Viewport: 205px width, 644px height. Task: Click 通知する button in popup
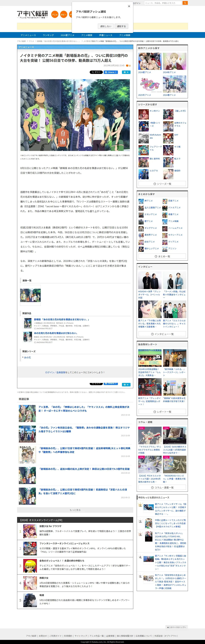click(x=121, y=26)
